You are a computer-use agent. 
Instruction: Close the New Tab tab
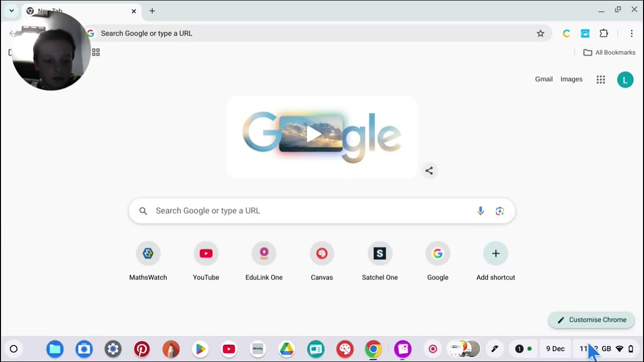[134, 11]
